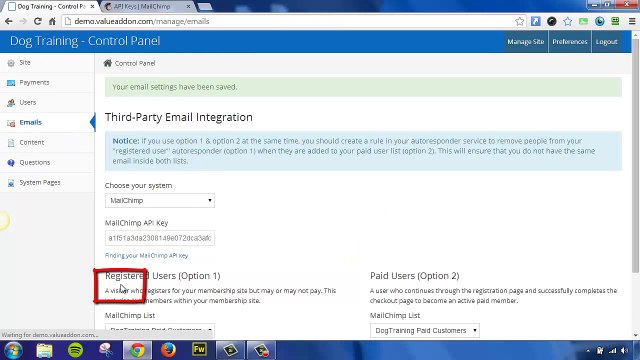Click the browser back arrow

[x=9, y=21]
